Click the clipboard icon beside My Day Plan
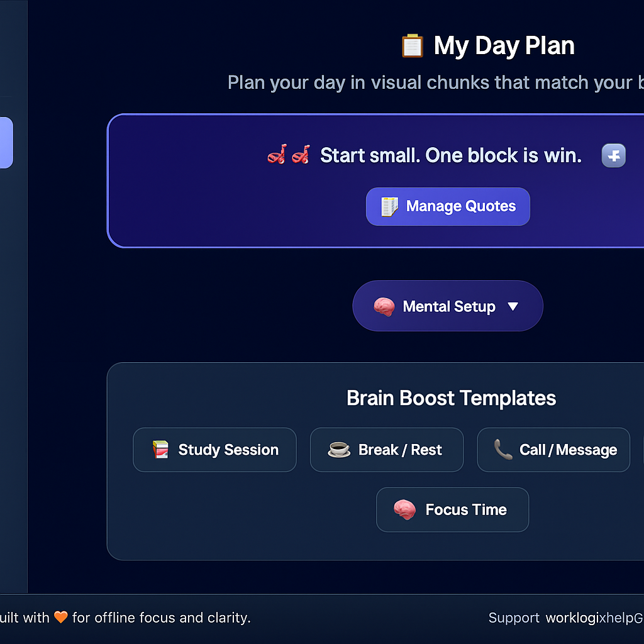Screen dimensions: 644x644 413,47
